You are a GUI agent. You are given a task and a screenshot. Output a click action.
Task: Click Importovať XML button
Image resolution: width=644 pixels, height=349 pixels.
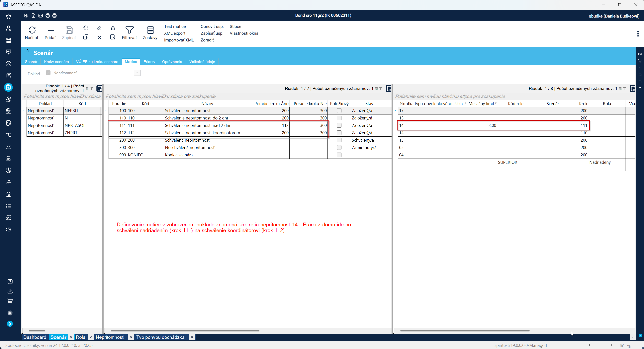[x=179, y=40]
